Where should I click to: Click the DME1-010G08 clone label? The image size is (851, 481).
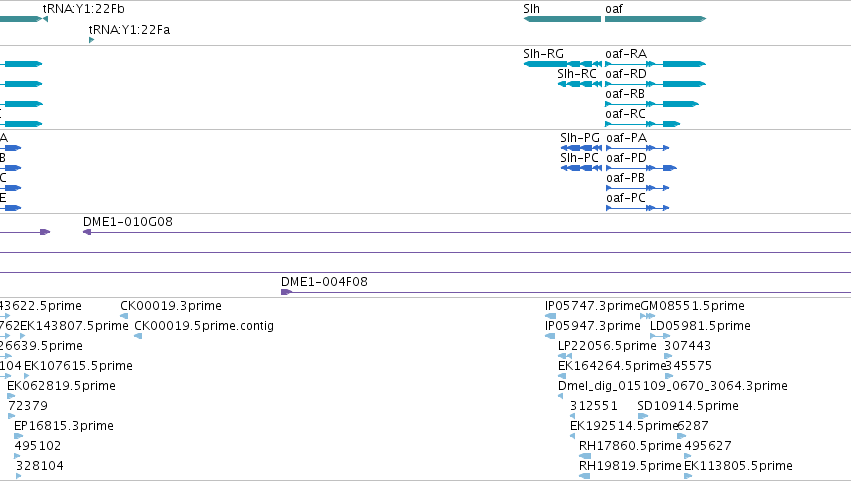point(128,222)
